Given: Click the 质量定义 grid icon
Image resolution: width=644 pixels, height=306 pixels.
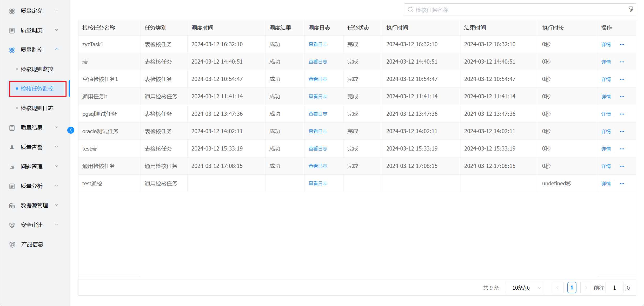Looking at the screenshot, I should pyautogui.click(x=12, y=11).
